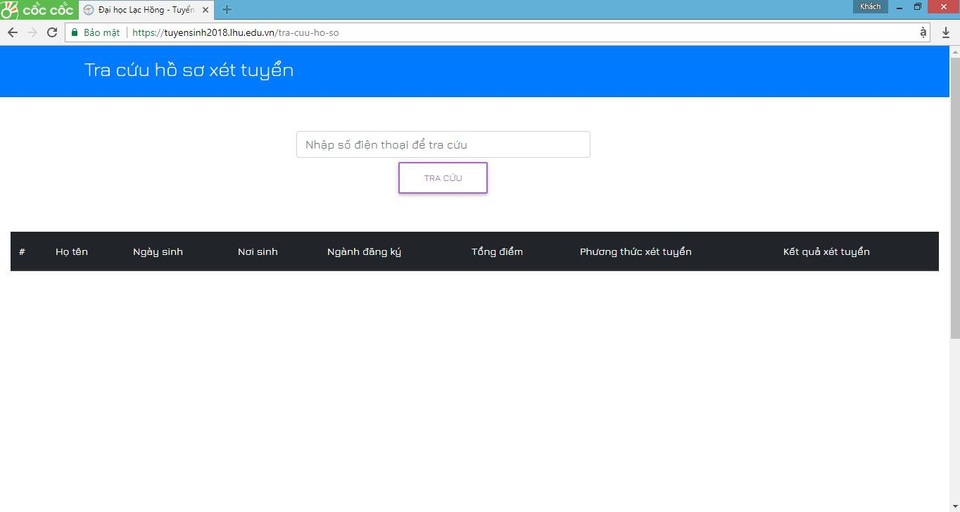This screenshot has height=512, width=960.
Task: Click the Vietnamese typing icon in address bar
Action: (x=923, y=32)
